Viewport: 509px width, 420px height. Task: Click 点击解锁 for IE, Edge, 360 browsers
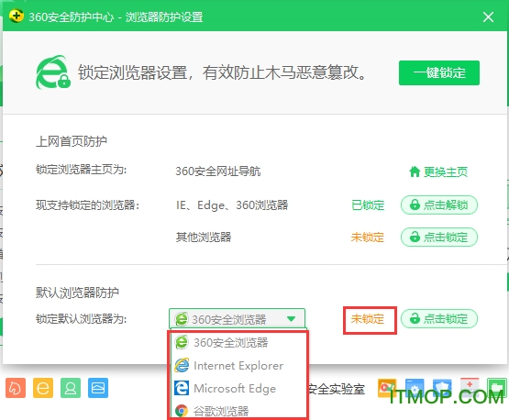439,204
